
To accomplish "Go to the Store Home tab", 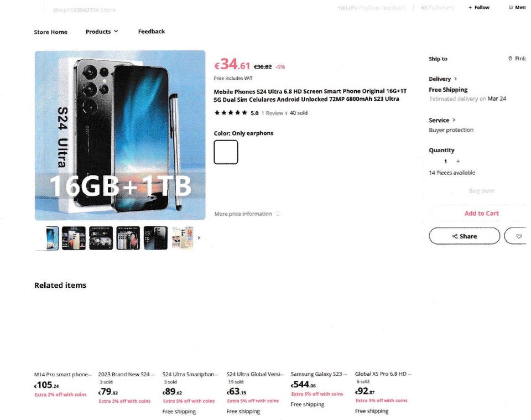I will tap(50, 32).
